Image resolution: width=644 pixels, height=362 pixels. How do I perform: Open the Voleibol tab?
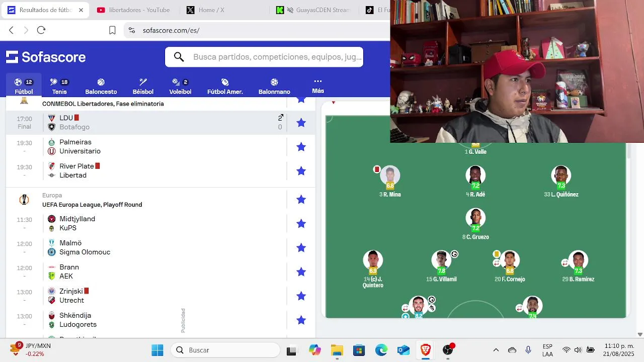pos(180,86)
